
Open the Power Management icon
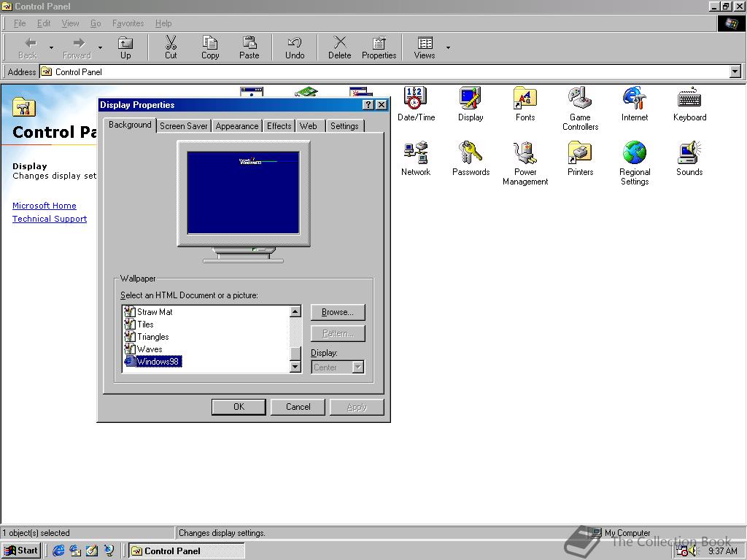coord(525,163)
